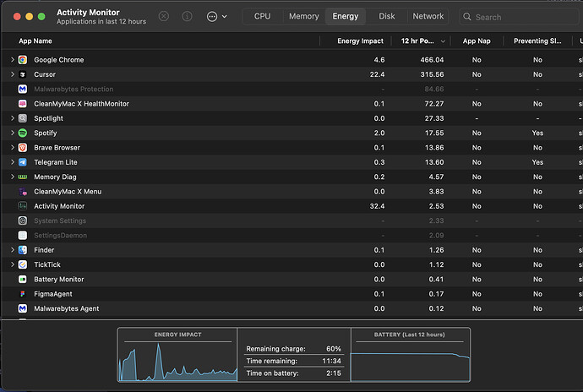Click the Memory Diag icon
The height and width of the screenshot is (392, 583).
point(23,177)
